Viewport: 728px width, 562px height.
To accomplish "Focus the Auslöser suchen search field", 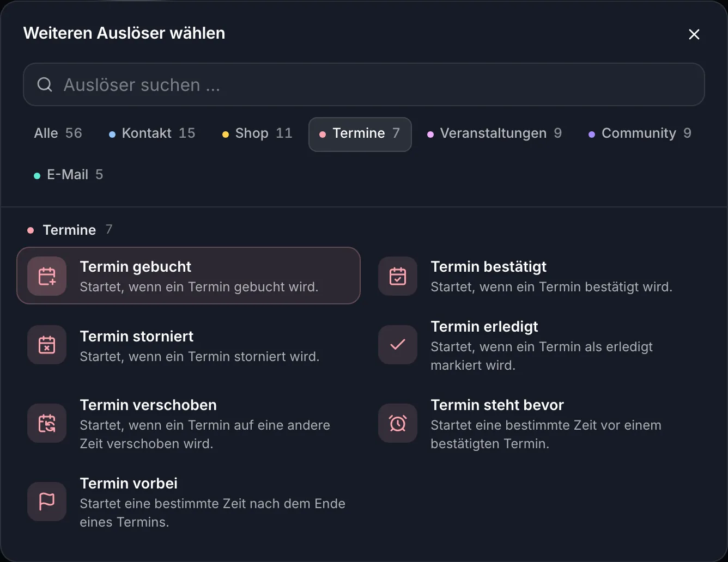I will (x=364, y=84).
